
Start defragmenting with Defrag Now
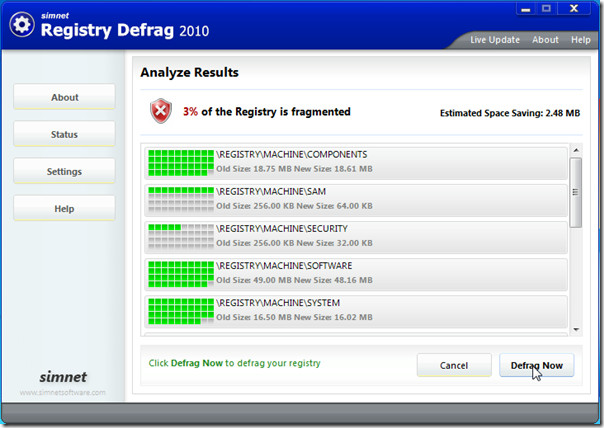(537, 365)
